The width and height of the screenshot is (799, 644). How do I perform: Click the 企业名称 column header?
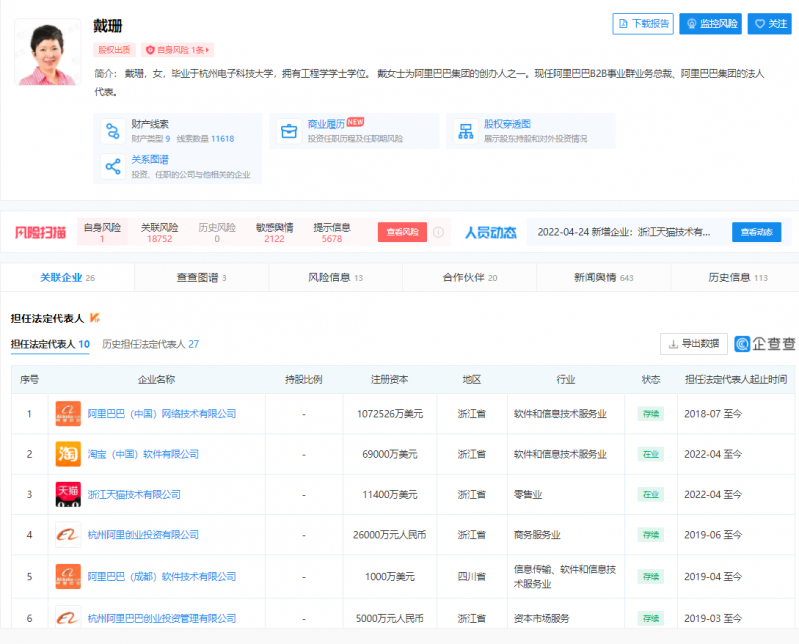[x=156, y=380]
